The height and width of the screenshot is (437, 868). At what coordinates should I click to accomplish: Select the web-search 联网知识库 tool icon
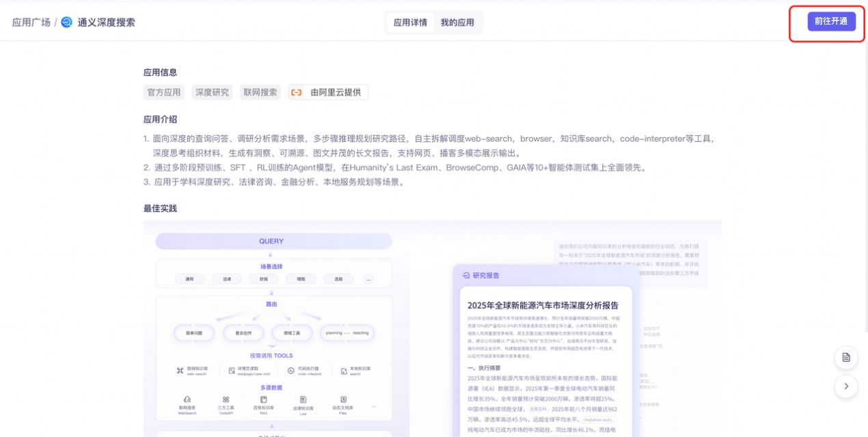(180, 370)
